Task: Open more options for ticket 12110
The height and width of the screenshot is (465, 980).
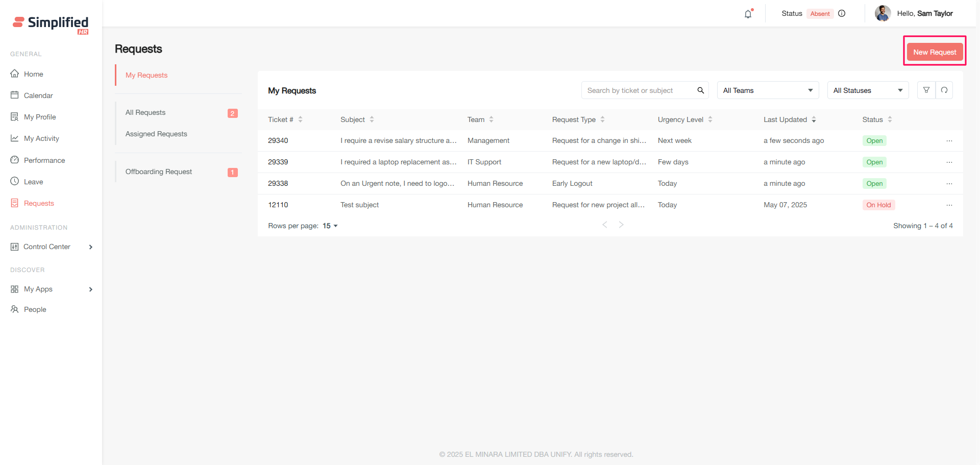Action: [949, 205]
